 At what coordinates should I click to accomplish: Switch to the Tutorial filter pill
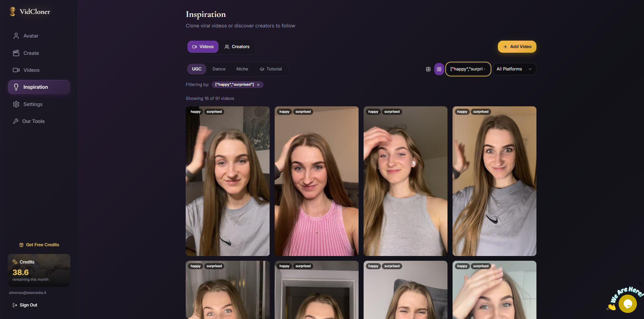271,69
